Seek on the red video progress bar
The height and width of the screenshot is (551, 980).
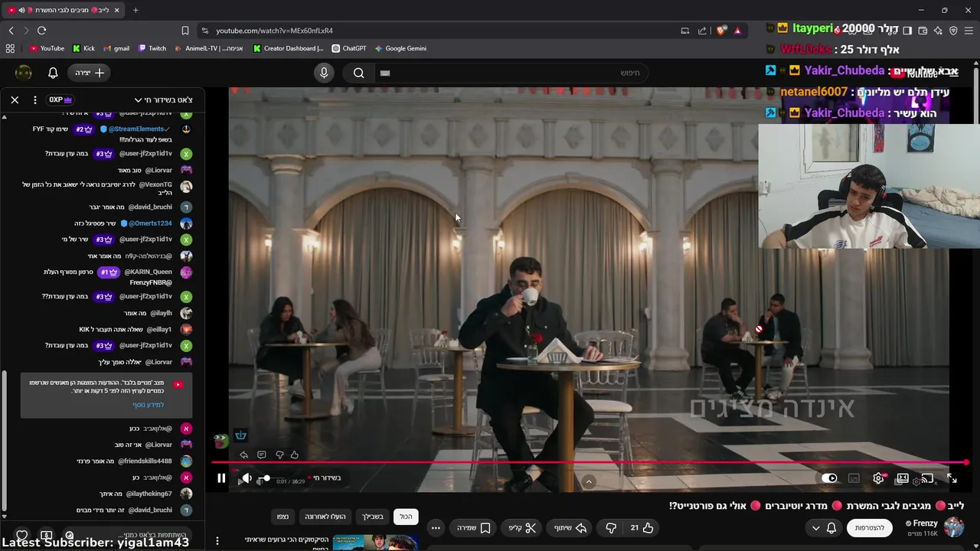[590, 462]
